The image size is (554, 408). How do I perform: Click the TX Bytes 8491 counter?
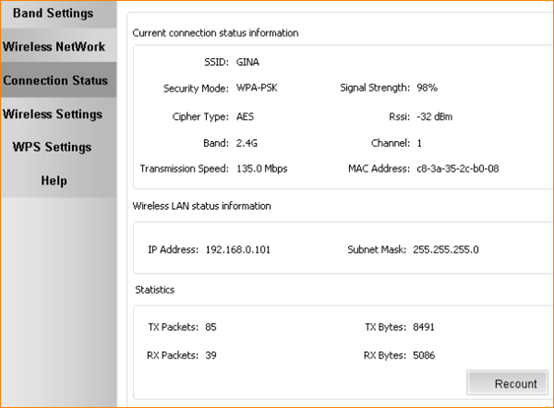coord(423,327)
